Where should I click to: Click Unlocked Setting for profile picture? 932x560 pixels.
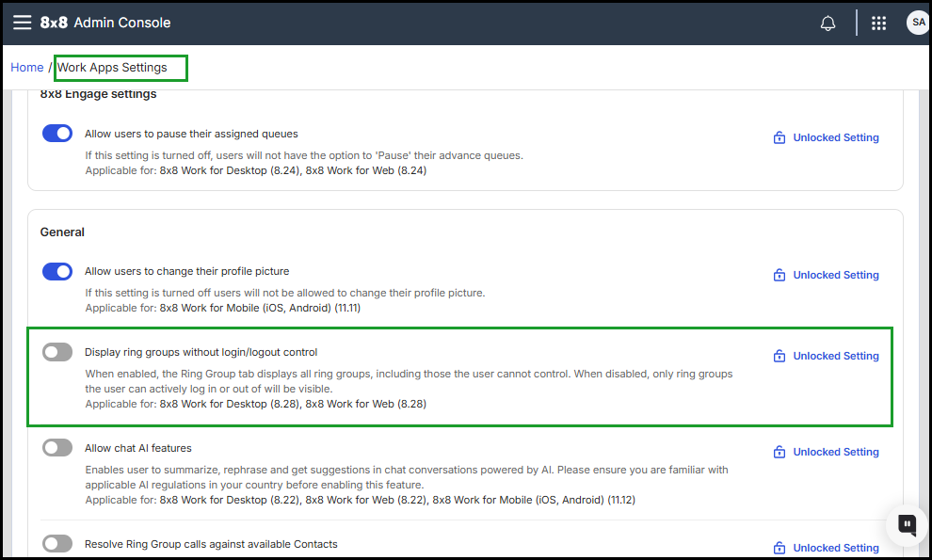pos(835,275)
